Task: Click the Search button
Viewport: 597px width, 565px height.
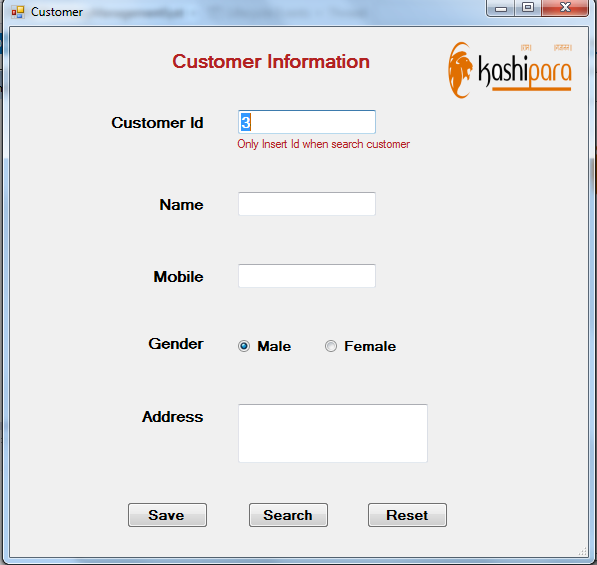Action: pyautogui.click(x=288, y=515)
